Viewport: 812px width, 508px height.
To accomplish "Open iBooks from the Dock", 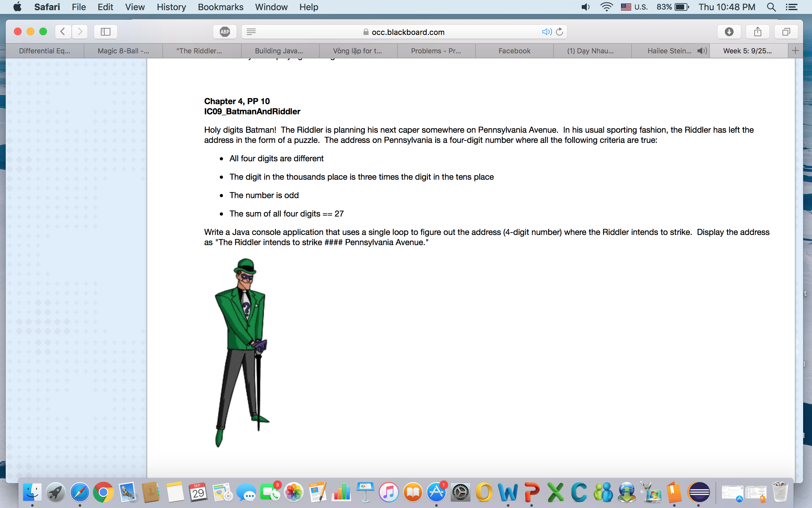I will [x=412, y=492].
